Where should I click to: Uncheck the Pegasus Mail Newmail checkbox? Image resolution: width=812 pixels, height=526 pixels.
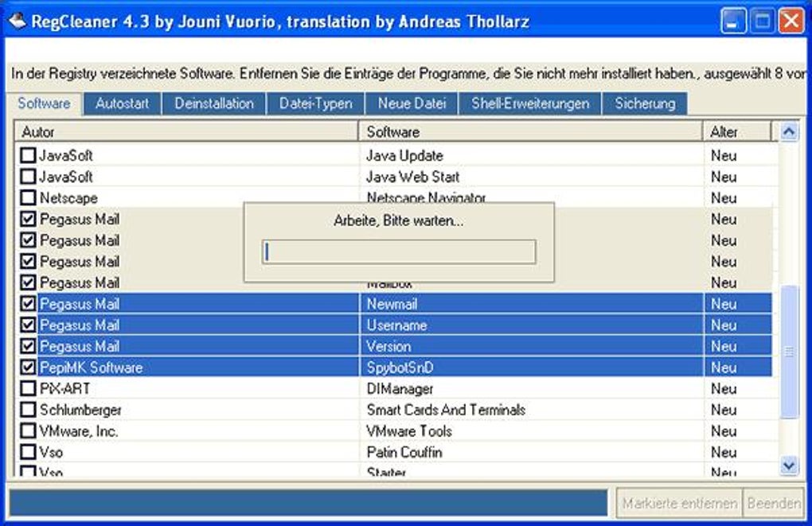pos(28,303)
